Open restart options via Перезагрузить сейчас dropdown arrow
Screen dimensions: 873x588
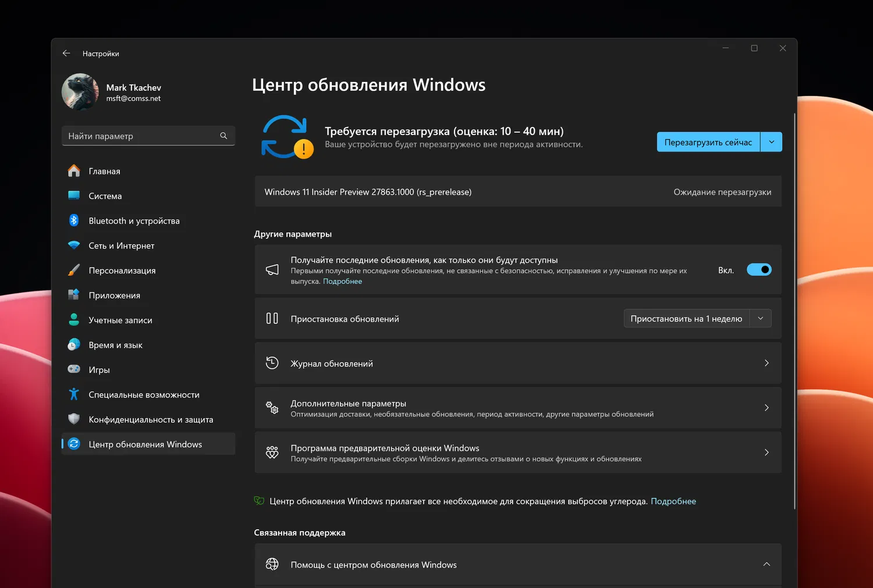coord(772,141)
